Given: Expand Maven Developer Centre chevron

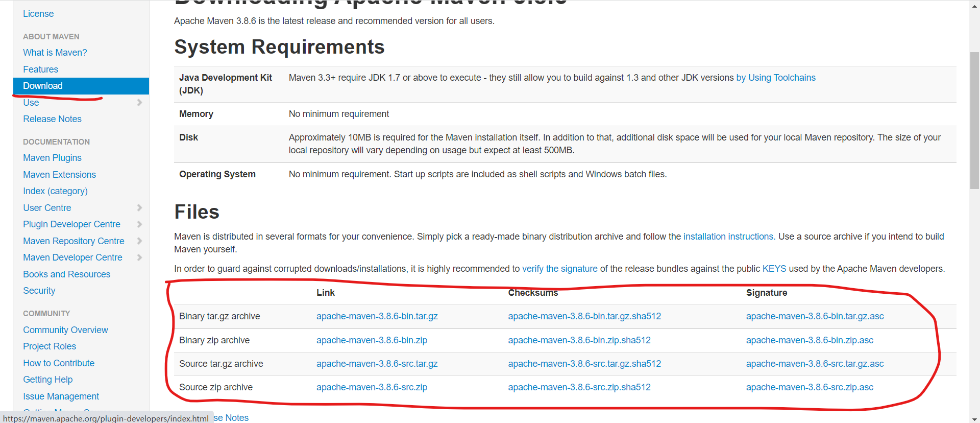Looking at the screenshot, I should click(139, 257).
